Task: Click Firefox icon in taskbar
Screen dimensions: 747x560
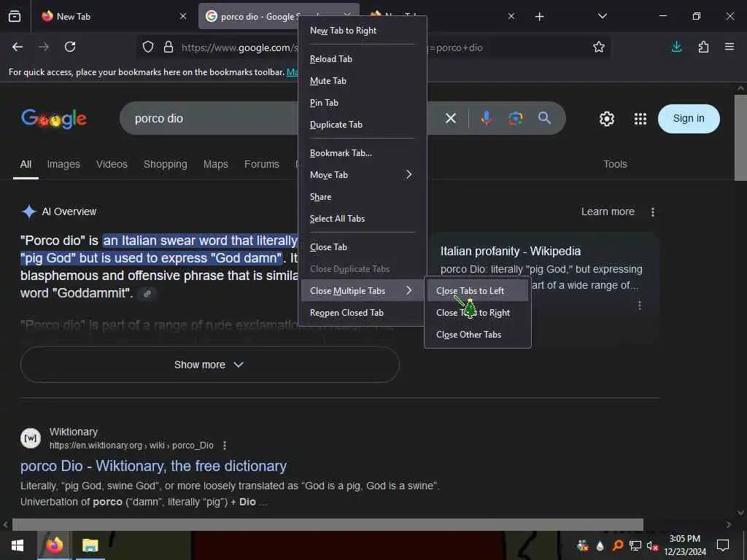Action: click(x=54, y=545)
